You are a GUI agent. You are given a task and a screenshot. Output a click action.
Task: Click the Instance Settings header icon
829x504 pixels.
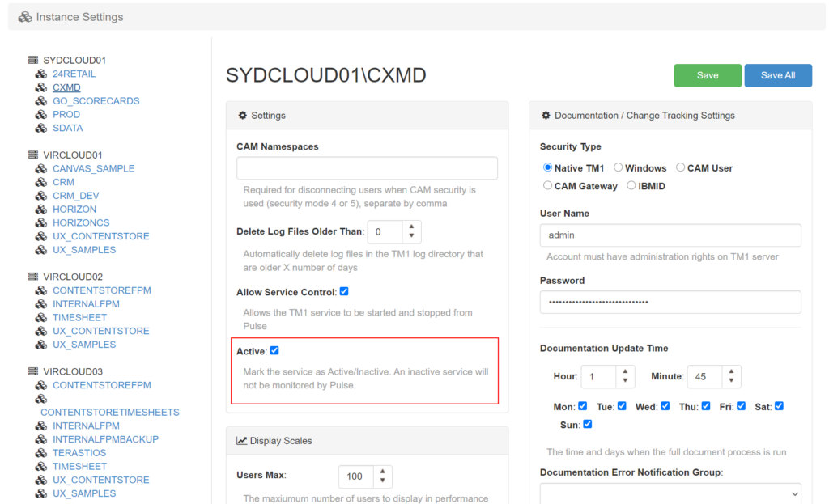(25, 17)
